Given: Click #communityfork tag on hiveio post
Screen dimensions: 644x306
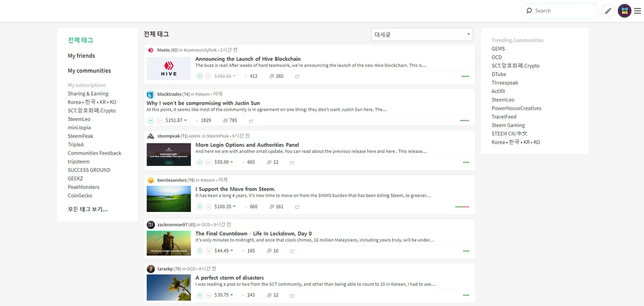Looking at the screenshot, I should [x=200, y=50].
